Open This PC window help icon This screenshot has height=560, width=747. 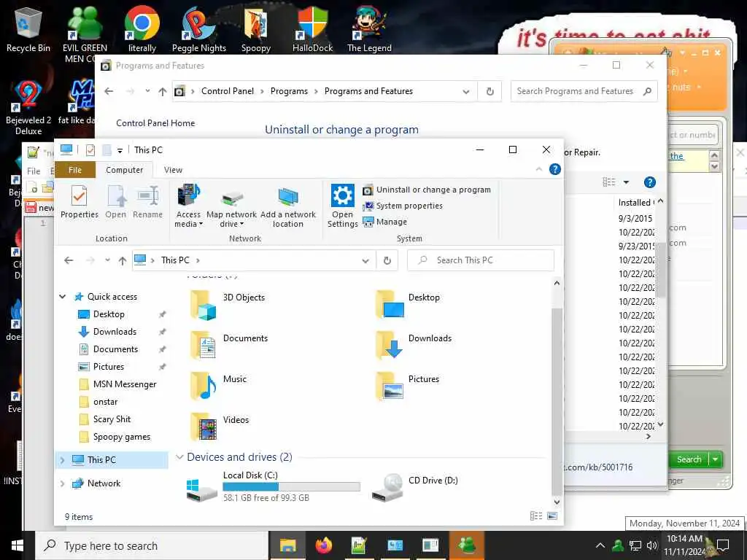pos(555,169)
